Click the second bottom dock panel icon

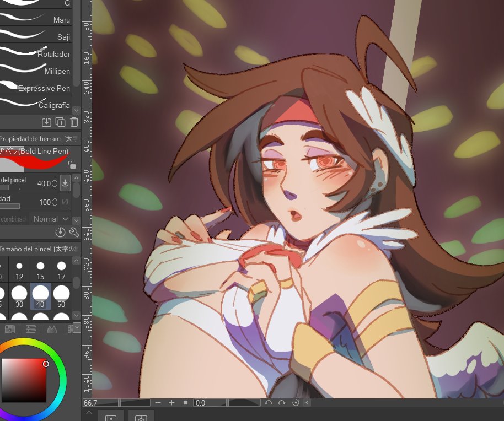pyautogui.click(x=141, y=417)
